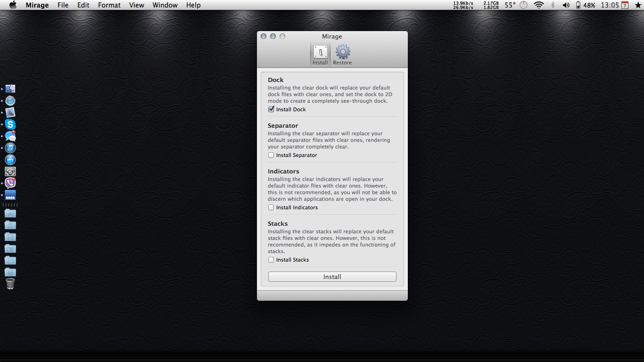The image size is (644, 362).
Task: Open the Music folder stack
Action: pyautogui.click(x=10, y=225)
